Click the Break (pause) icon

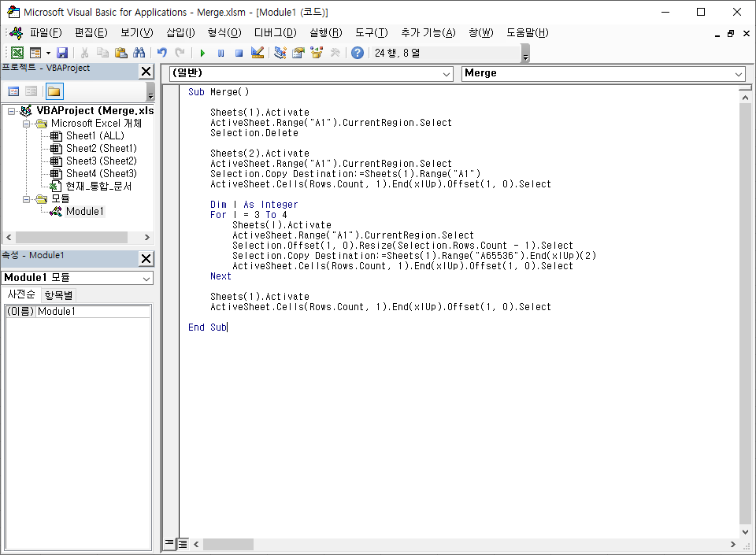220,53
